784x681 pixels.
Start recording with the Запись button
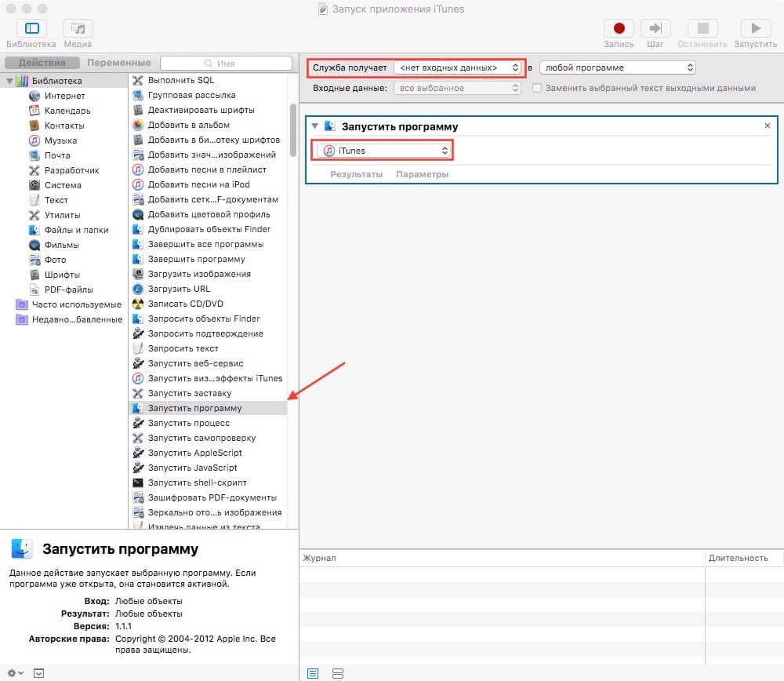click(619, 28)
